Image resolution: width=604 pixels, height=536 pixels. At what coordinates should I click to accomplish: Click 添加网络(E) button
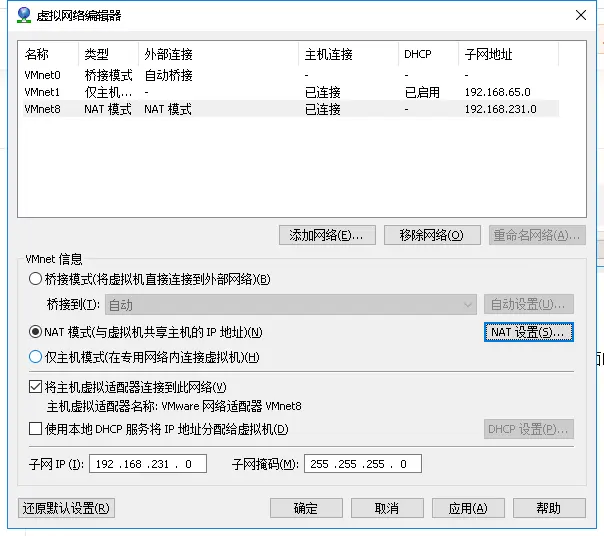pos(327,235)
